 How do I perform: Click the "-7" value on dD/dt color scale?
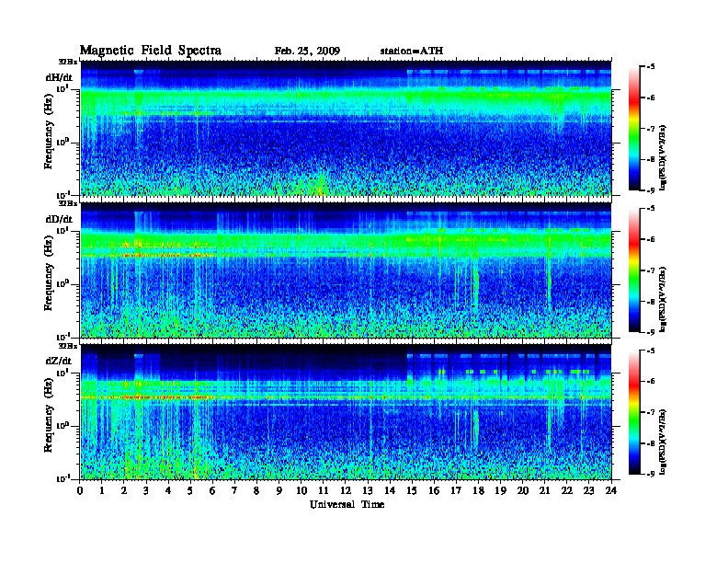click(651, 270)
